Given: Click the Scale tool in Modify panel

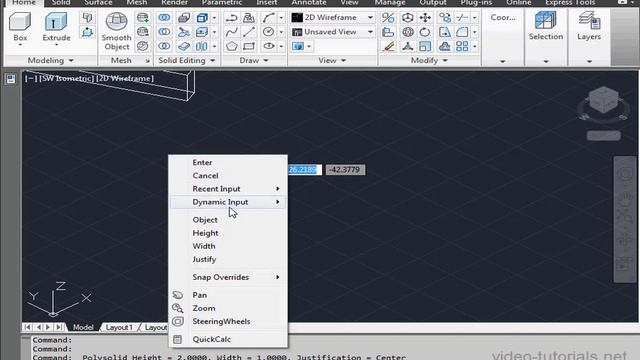Looking at the screenshot, I should [425, 46].
